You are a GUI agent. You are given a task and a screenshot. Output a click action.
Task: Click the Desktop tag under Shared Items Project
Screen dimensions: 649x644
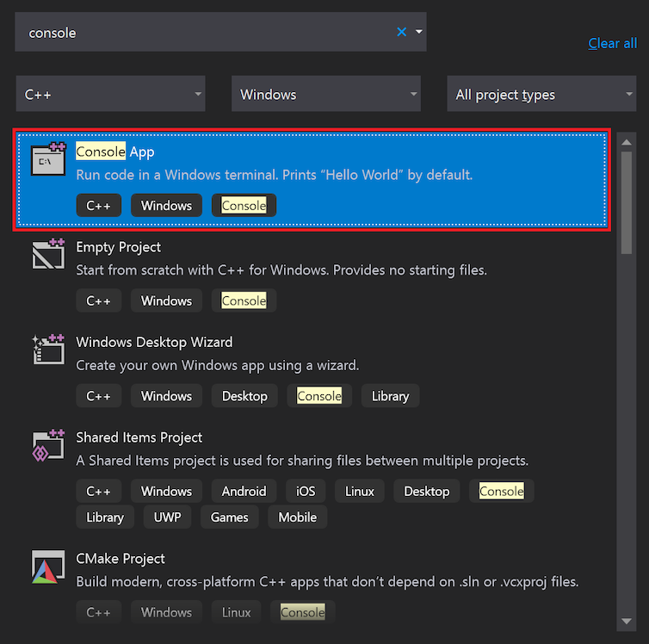tap(427, 491)
